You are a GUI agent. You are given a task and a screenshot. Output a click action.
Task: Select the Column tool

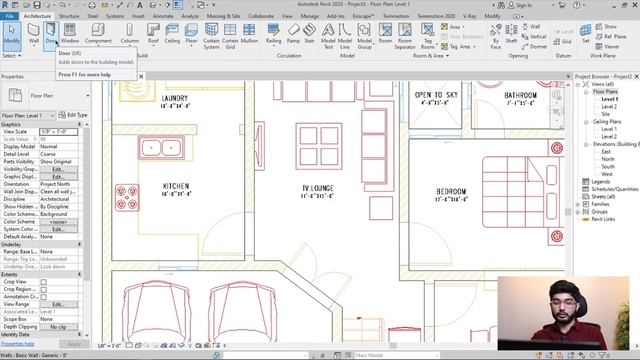click(x=129, y=34)
